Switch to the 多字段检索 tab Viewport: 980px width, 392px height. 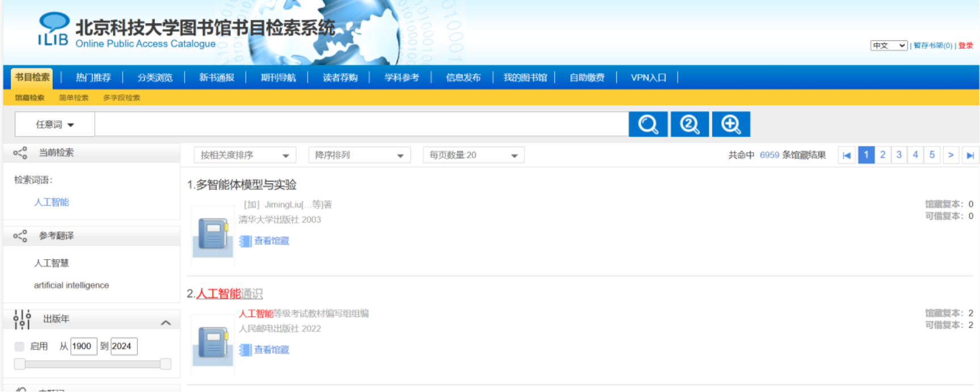[x=121, y=98]
